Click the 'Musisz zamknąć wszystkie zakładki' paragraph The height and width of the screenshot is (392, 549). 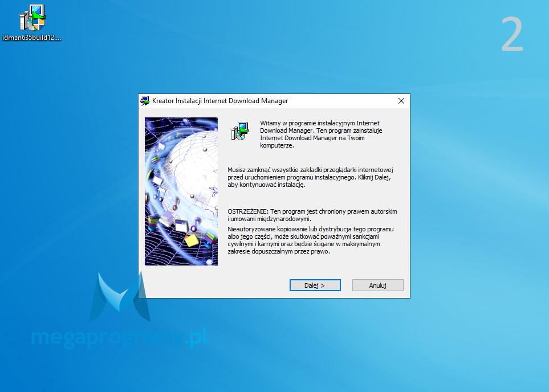pos(311,177)
